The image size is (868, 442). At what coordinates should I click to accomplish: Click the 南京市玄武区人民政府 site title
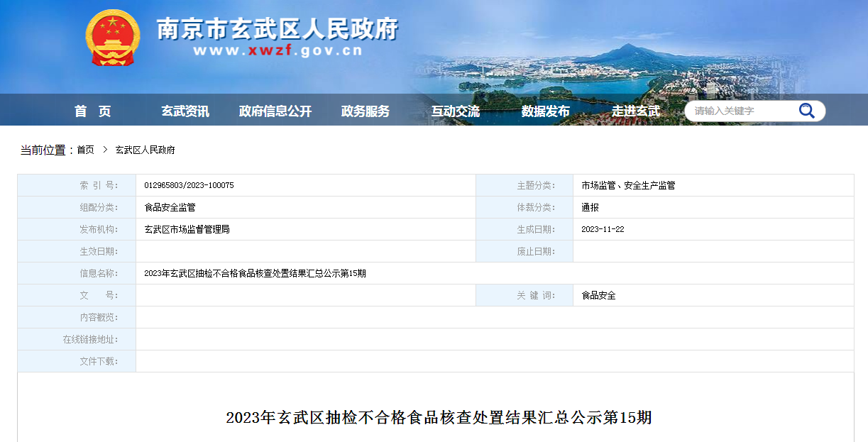point(278,28)
